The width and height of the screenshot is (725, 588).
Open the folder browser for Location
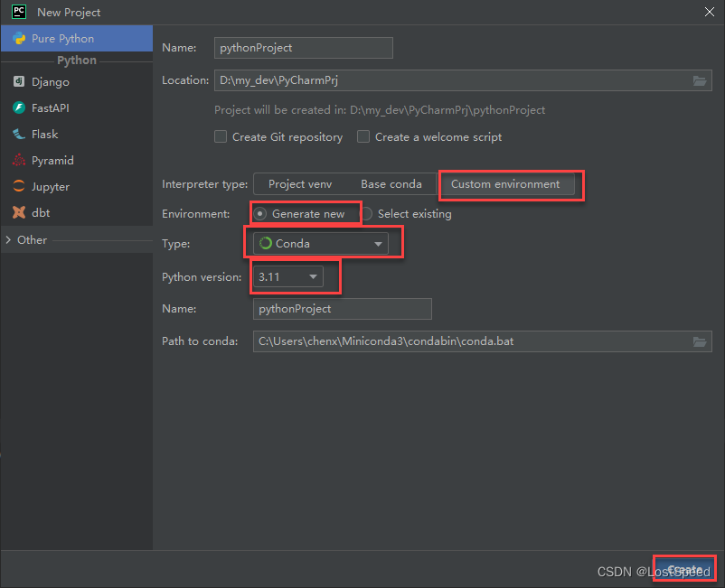tap(700, 79)
